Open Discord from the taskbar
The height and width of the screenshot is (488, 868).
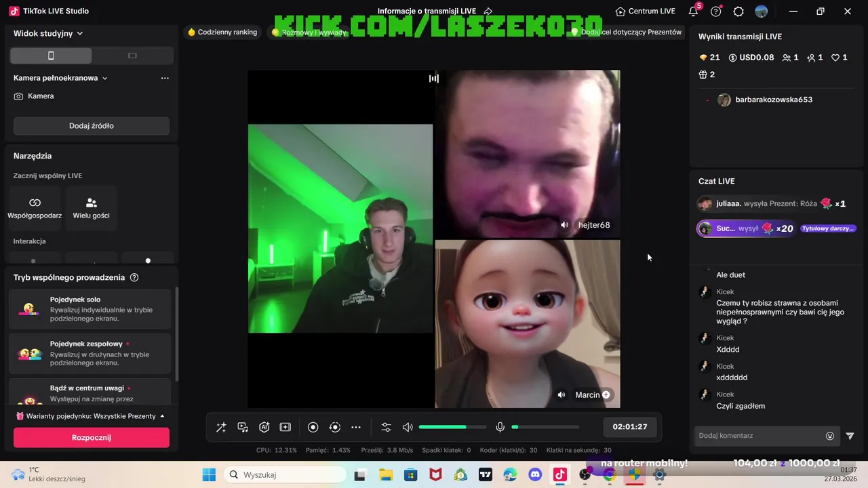pos(535,474)
